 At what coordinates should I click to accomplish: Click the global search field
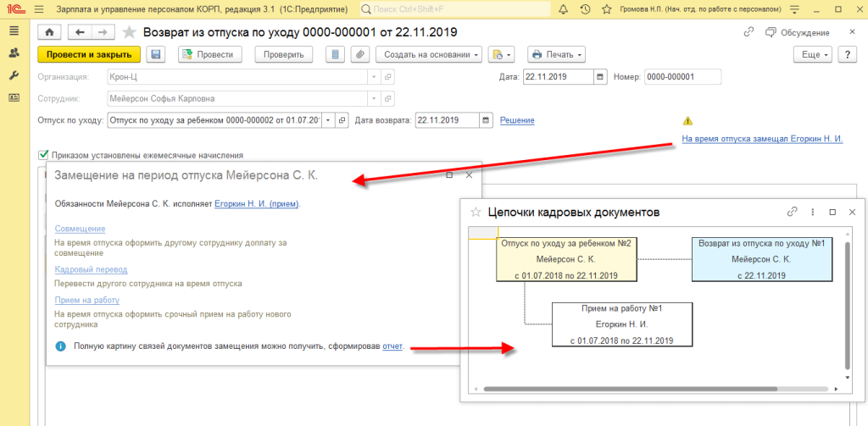pyautogui.click(x=455, y=9)
